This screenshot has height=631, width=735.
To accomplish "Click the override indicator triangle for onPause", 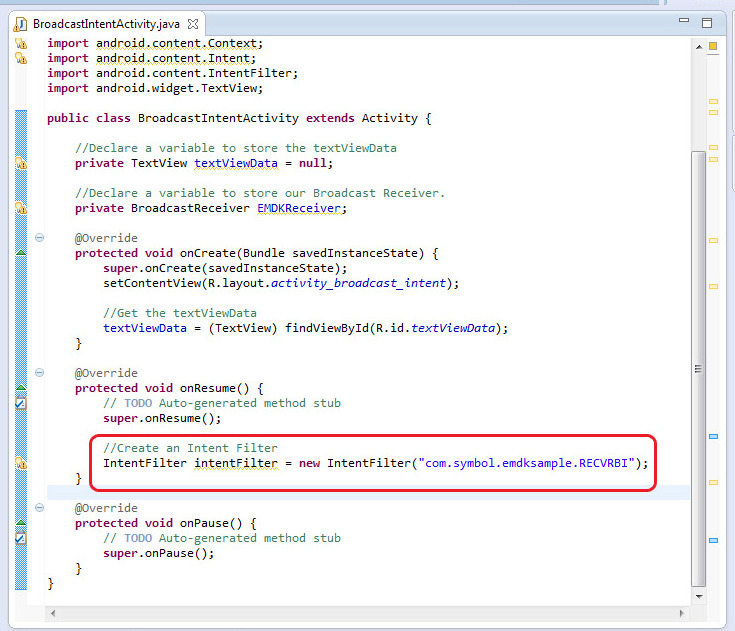I will [x=20, y=523].
